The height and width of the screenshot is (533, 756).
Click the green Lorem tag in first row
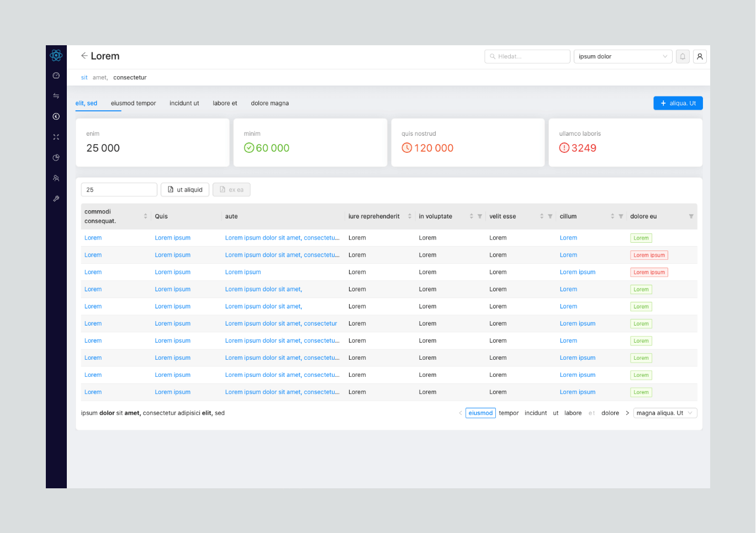point(641,238)
